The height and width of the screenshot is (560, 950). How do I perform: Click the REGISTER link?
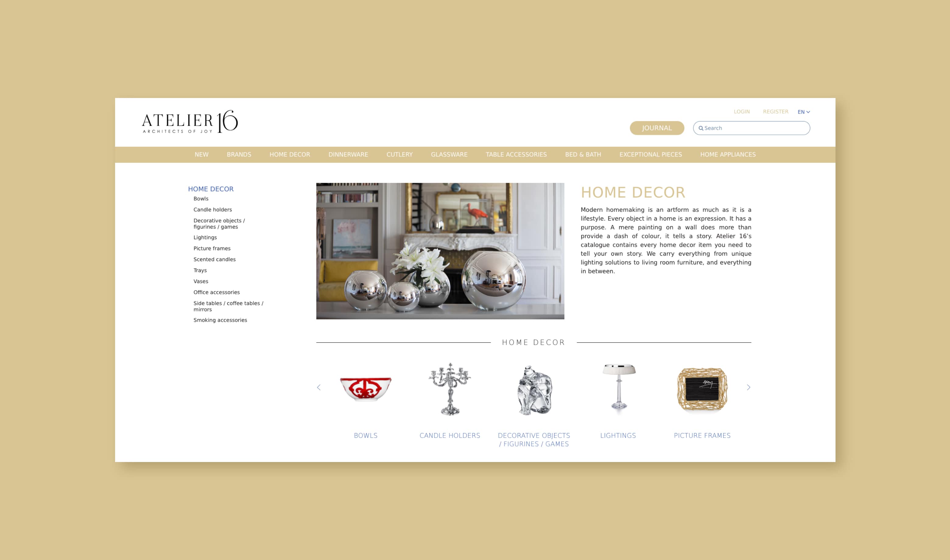[775, 111]
